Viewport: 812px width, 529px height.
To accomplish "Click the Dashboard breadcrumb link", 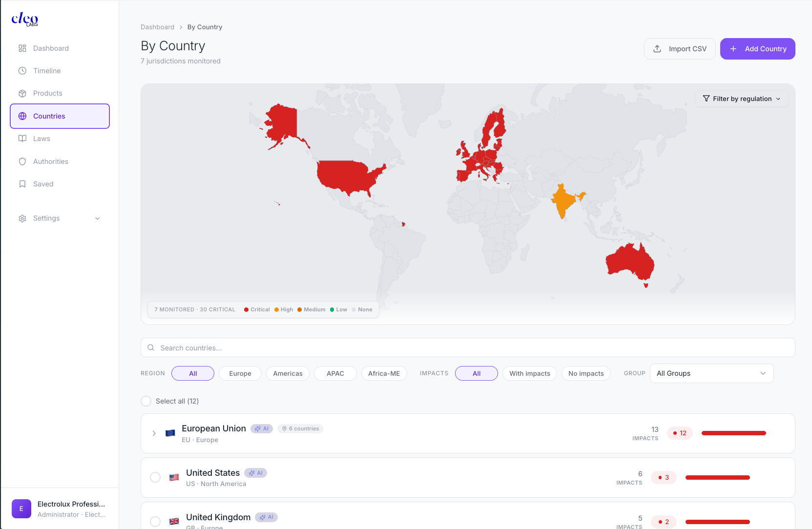I will coord(157,27).
